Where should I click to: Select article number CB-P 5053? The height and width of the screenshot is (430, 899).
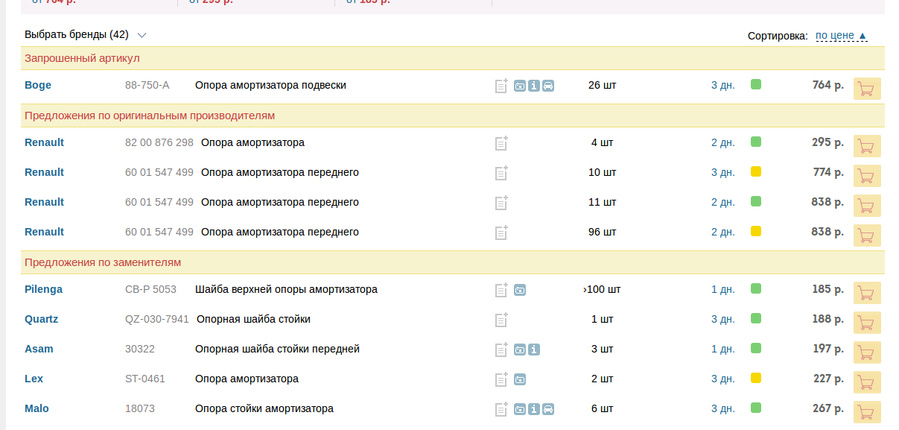pyautogui.click(x=151, y=290)
